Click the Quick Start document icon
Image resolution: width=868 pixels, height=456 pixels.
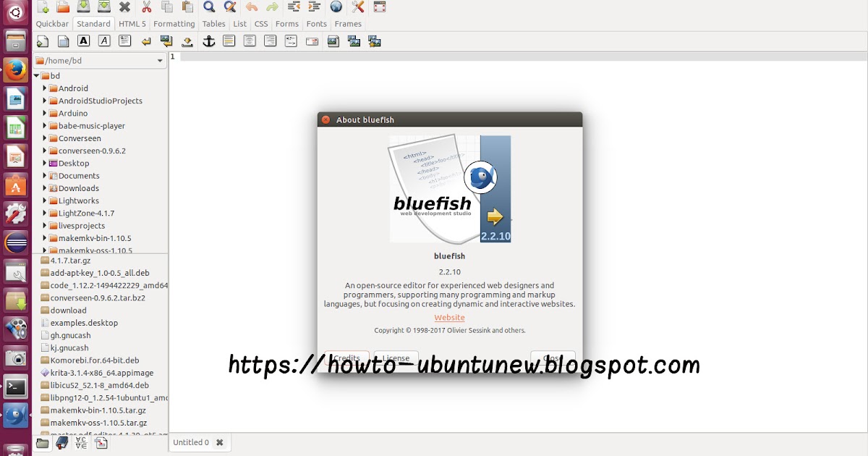point(42,41)
